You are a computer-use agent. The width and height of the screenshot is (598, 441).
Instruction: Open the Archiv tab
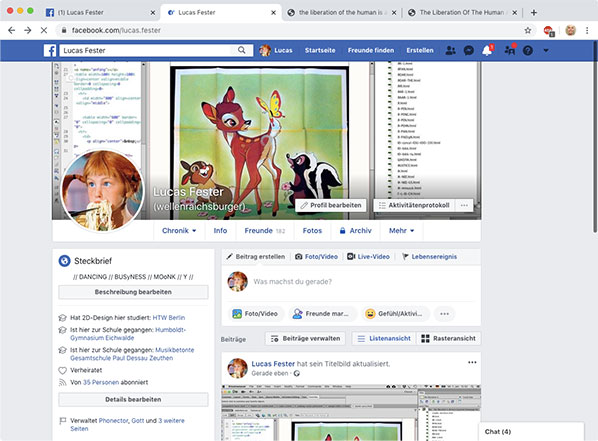[x=355, y=231]
